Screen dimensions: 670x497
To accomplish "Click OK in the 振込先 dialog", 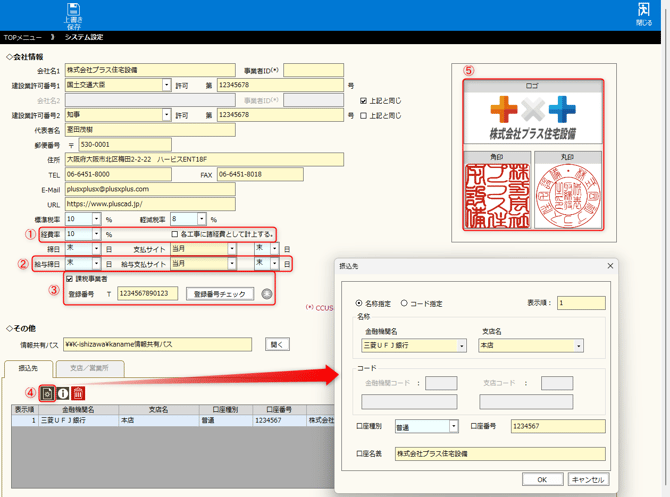I will pos(542,479).
